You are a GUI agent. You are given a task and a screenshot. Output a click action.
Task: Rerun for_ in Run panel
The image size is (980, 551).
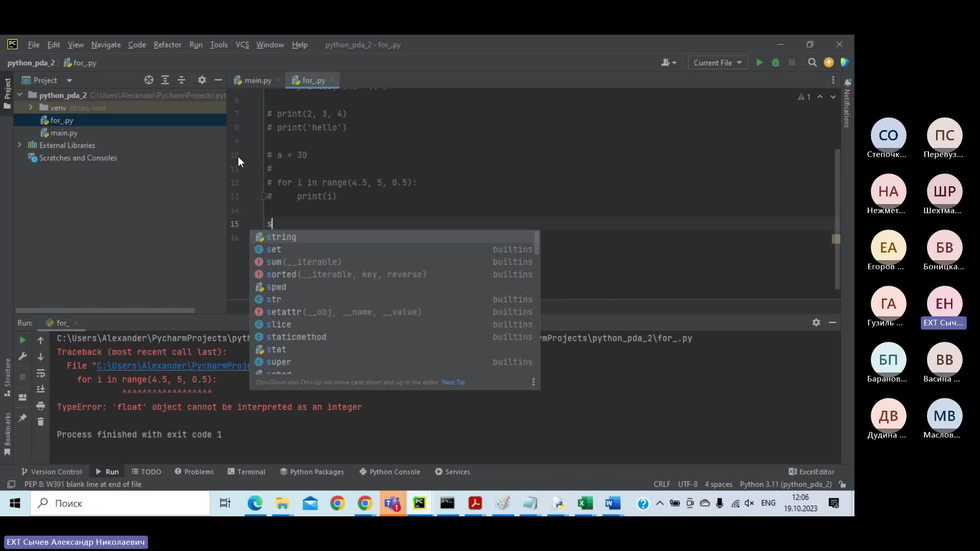click(x=22, y=340)
